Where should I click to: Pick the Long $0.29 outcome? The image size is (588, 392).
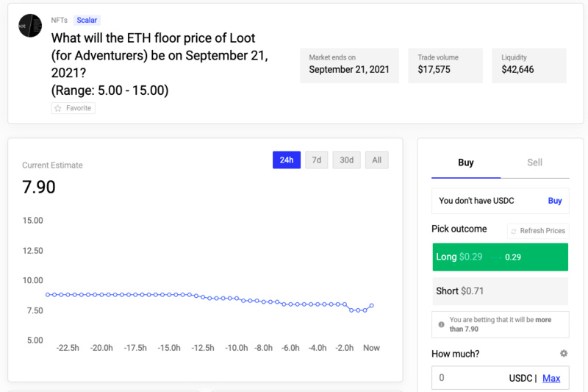pos(501,257)
